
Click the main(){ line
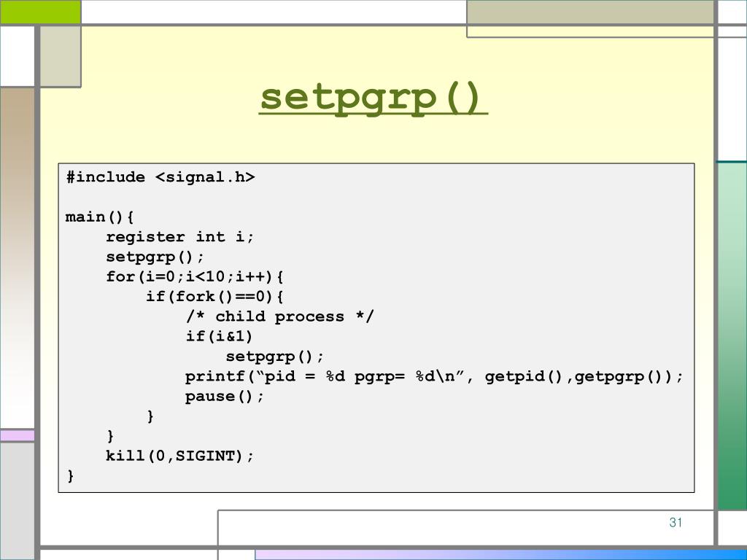click(x=99, y=217)
